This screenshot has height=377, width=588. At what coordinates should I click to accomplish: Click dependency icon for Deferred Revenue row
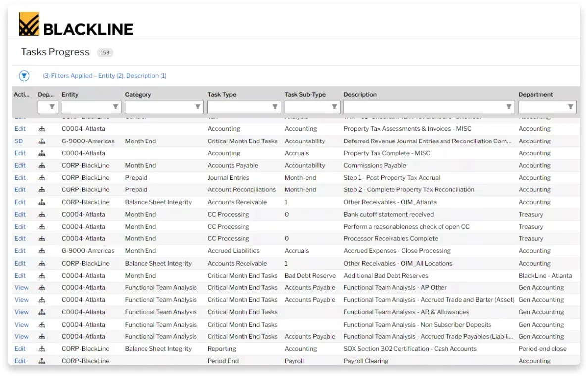tap(42, 141)
